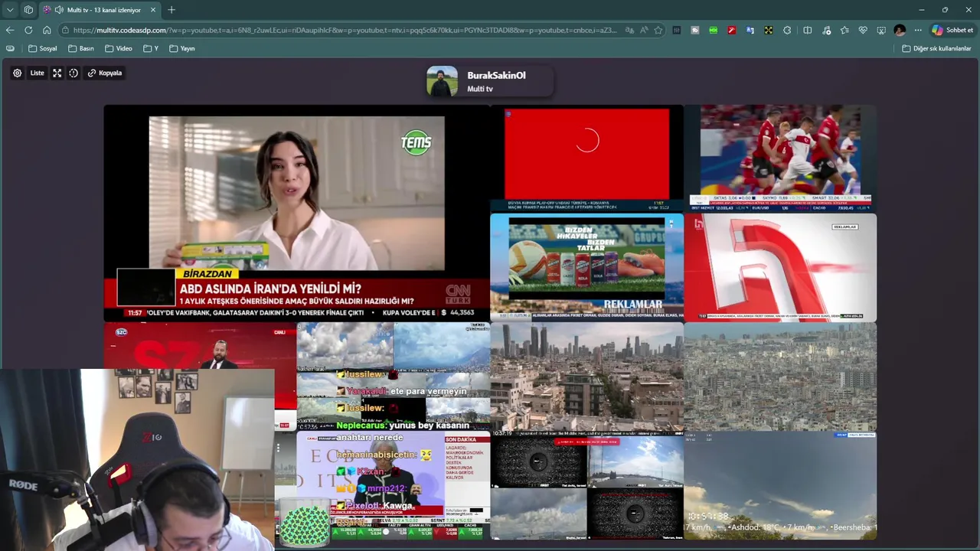Go back with browser back arrow
Viewport: 980px width, 551px height.
point(10,30)
